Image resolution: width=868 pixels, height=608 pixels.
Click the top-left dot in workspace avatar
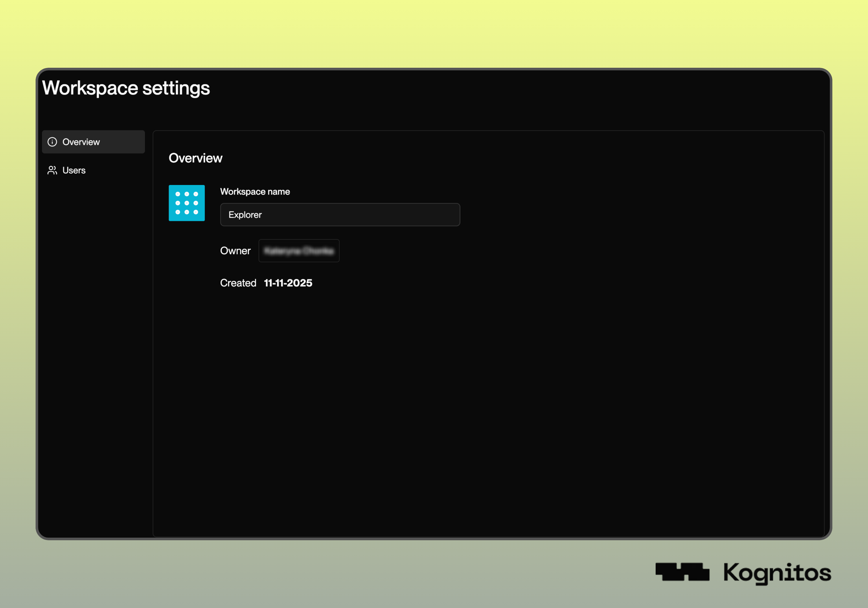178,194
